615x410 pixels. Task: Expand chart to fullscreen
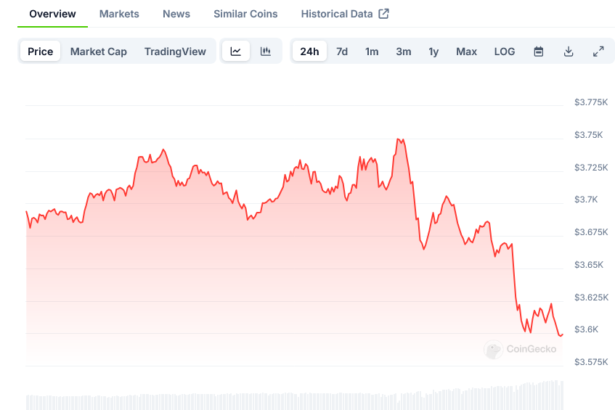(598, 52)
